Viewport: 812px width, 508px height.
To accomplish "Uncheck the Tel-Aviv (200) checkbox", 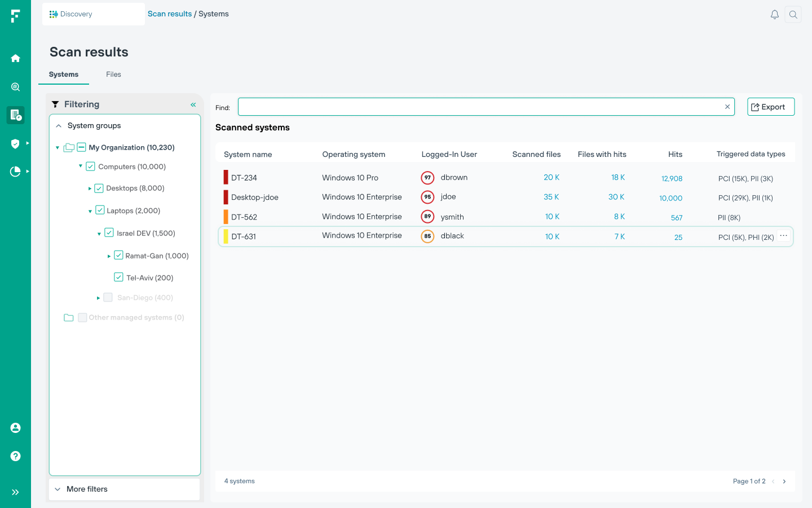I will click(118, 277).
